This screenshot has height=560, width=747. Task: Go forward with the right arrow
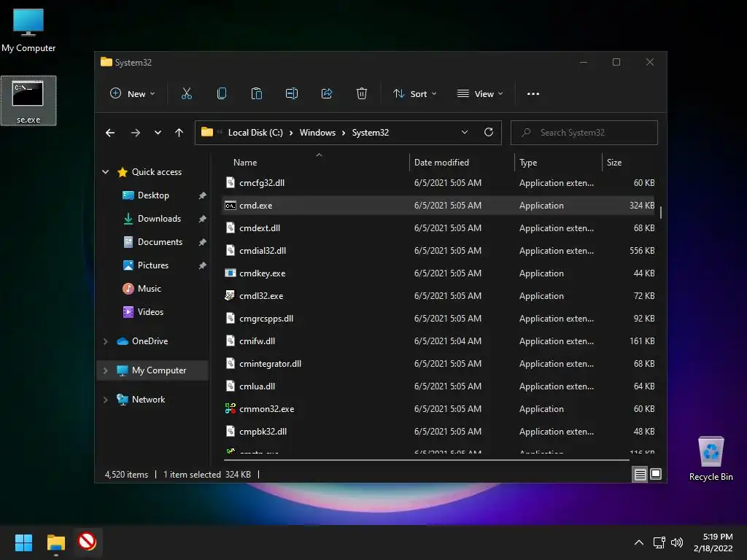click(136, 133)
